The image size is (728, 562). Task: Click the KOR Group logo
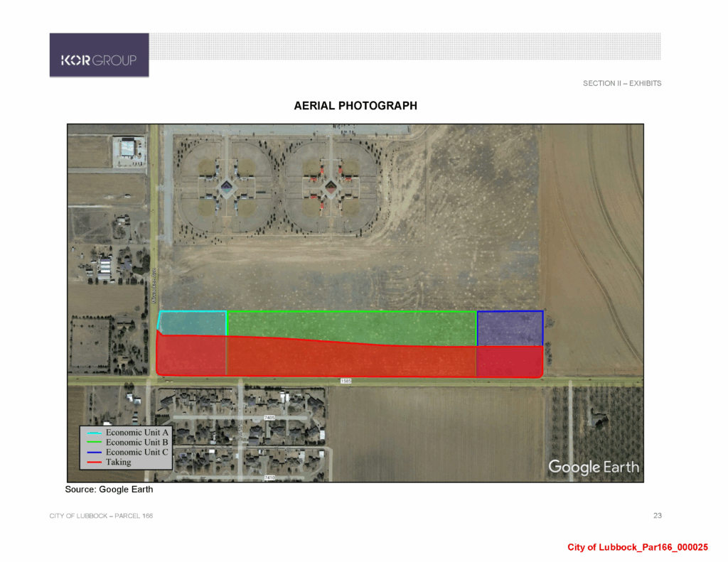click(99, 60)
